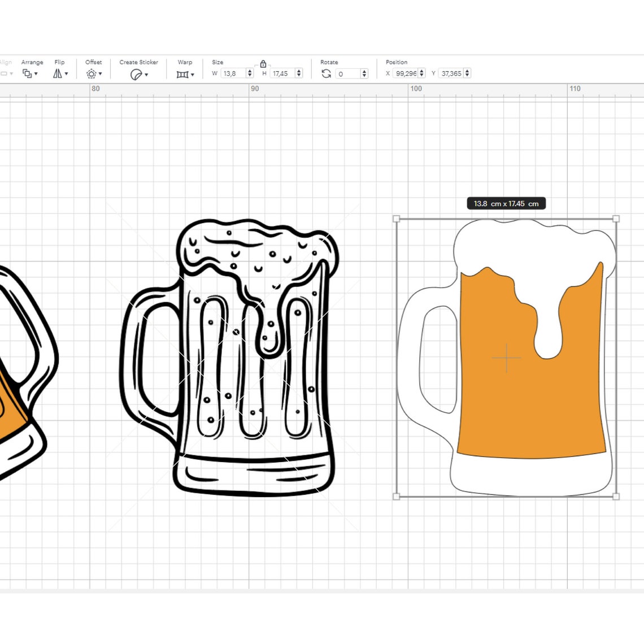644x644 pixels.
Task: Click the Flip tool icon
Action: click(x=58, y=73)
